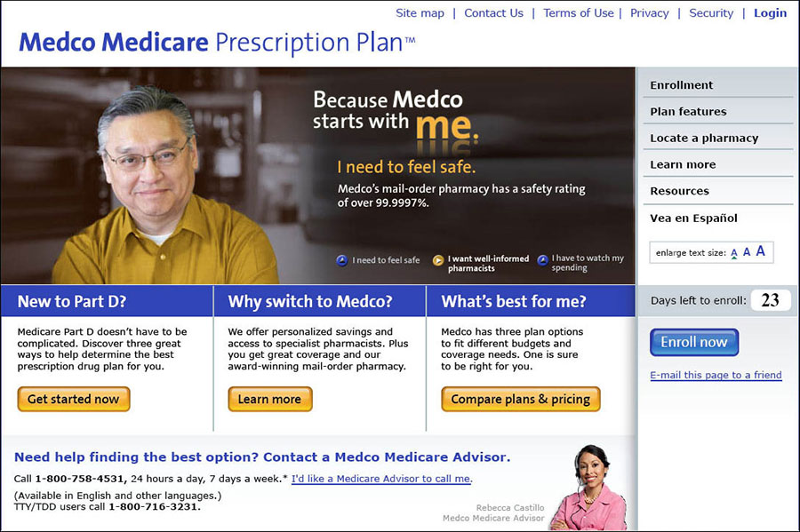Select the 'I want well-informed pharmacists' play icon

pyautogui.click(x=437, y=260)
